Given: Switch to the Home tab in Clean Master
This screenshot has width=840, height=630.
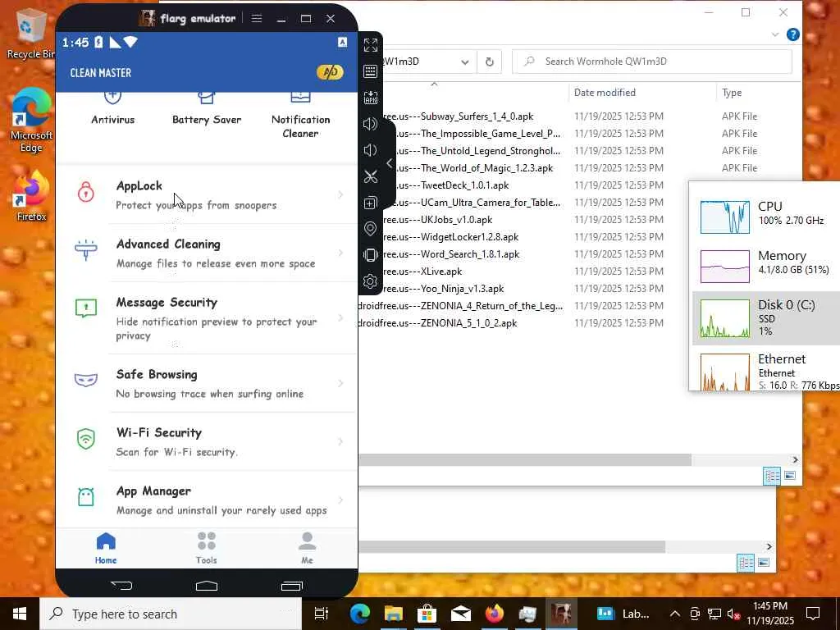Looking at the screenshot, I should 106,548.
